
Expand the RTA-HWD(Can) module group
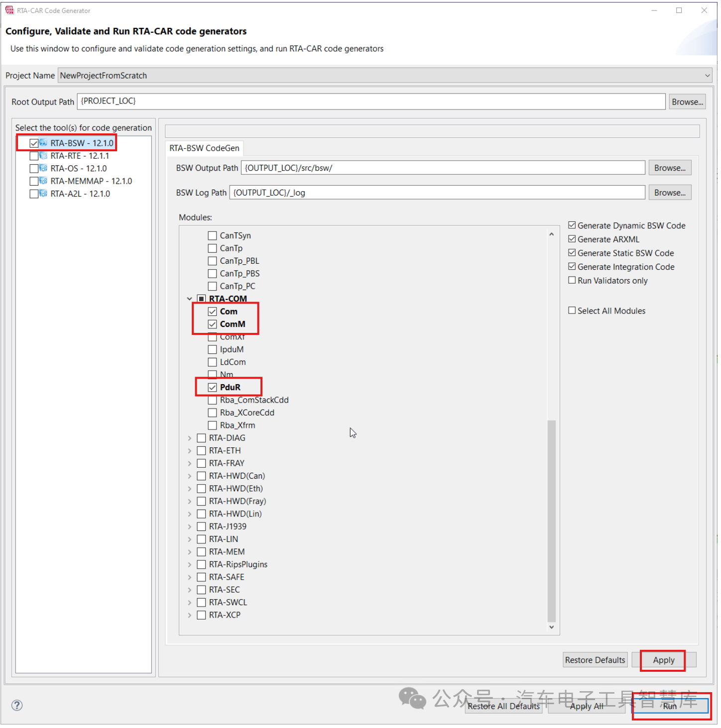tap(190, 476)
